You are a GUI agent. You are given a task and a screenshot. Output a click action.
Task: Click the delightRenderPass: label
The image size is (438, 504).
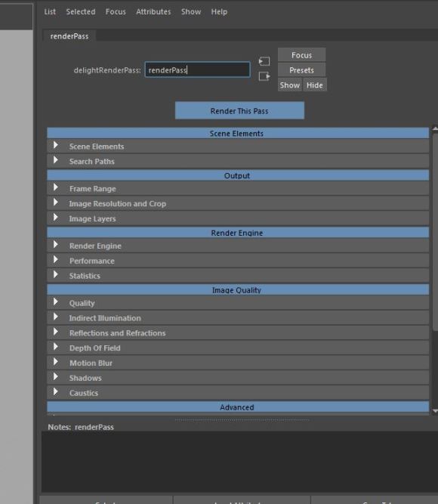(x=107, y=70)
